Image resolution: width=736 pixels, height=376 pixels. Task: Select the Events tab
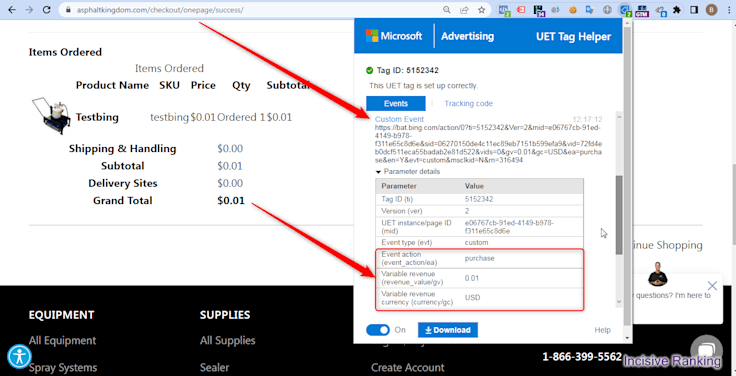[396, 103]
